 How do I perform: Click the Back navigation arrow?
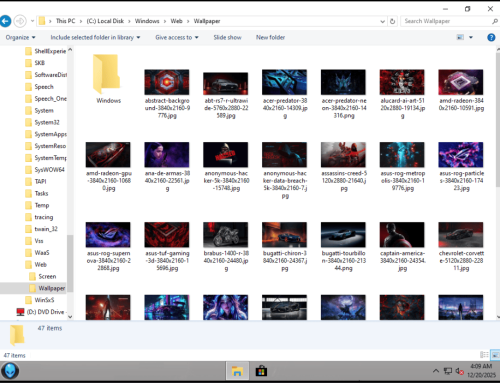pos(5,21)
